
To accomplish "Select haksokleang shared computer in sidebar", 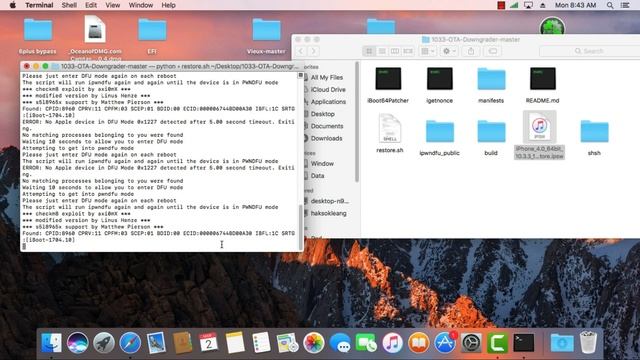I will tap(329, 213).
